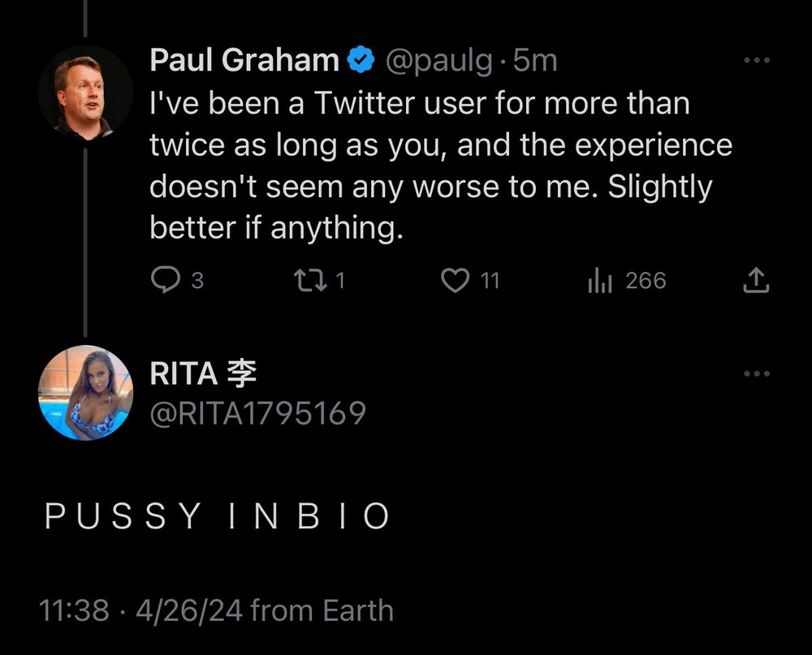The height and width of the screenshot is (655, 812).
Task: Click the view count 266
Action: [x=646, y=281]
